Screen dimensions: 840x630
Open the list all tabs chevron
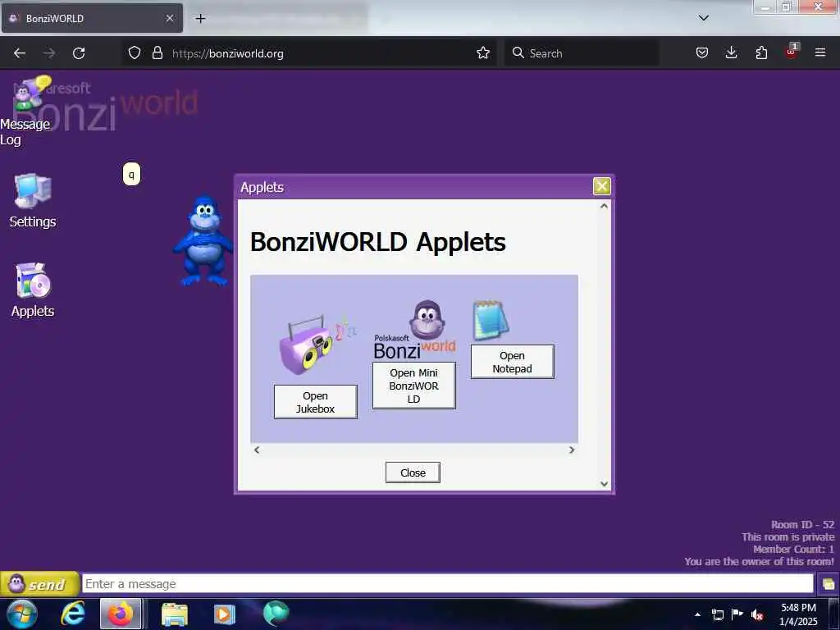(x=703, y=18)
